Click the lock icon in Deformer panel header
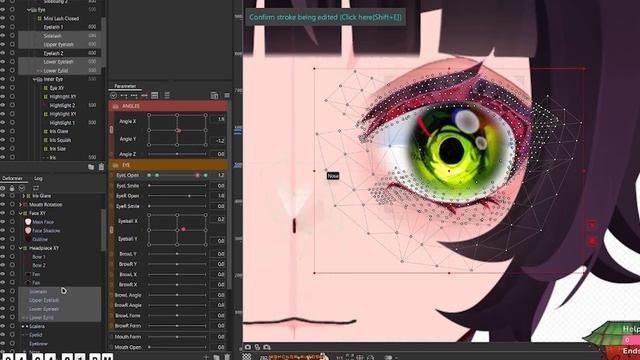This screenshot has width=640, height=360. (x=12, y=188)
